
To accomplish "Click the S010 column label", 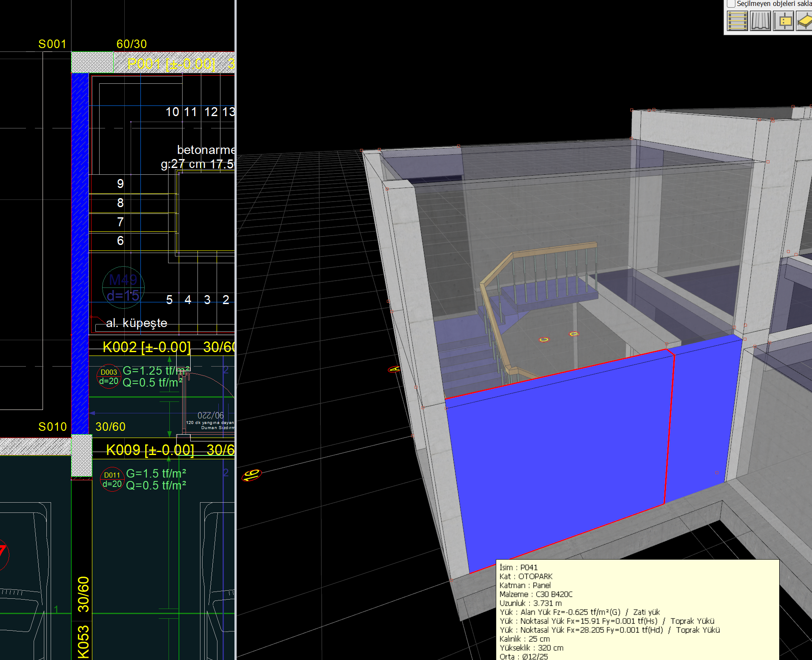I will 52,427.
